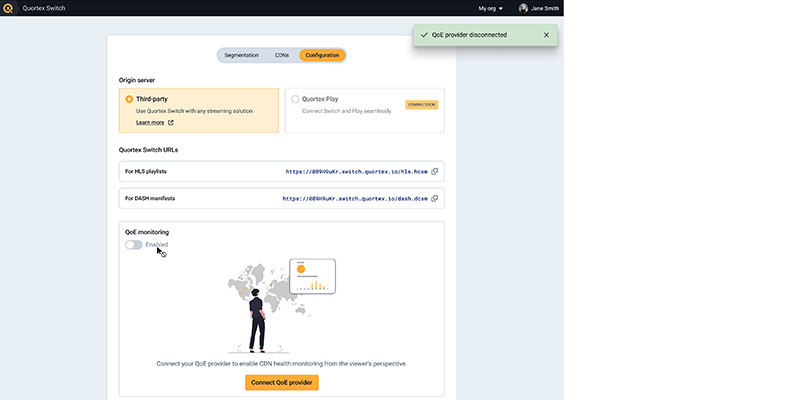Image resolution: width=800 pixels, height=400 pixels.
Task: Select the Third-party origin radio button
Action: (129, 99)
